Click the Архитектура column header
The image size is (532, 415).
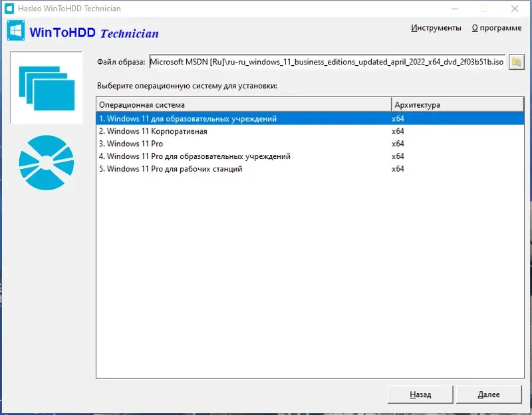pos(458,105)
